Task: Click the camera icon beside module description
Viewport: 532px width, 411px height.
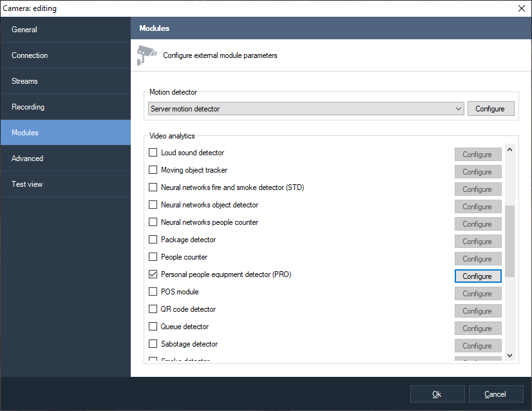Action: [147, 55]
